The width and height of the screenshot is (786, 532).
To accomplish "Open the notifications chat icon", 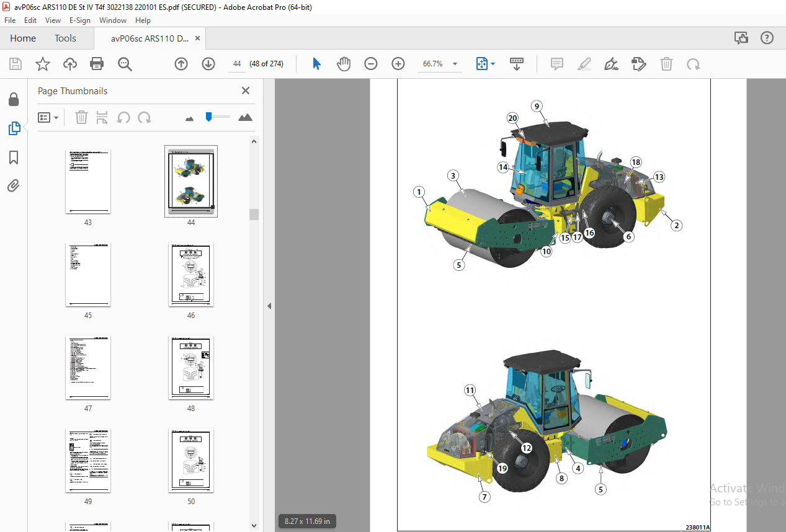I will click(x=741, y=38).
